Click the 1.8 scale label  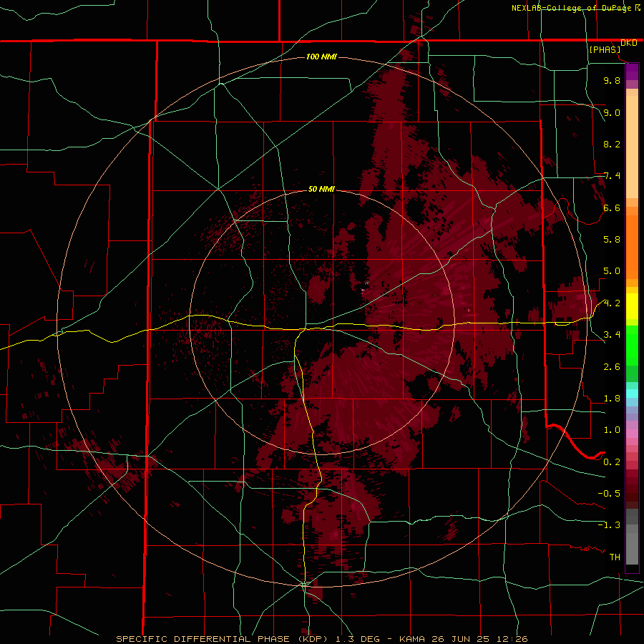click(612, 399)
